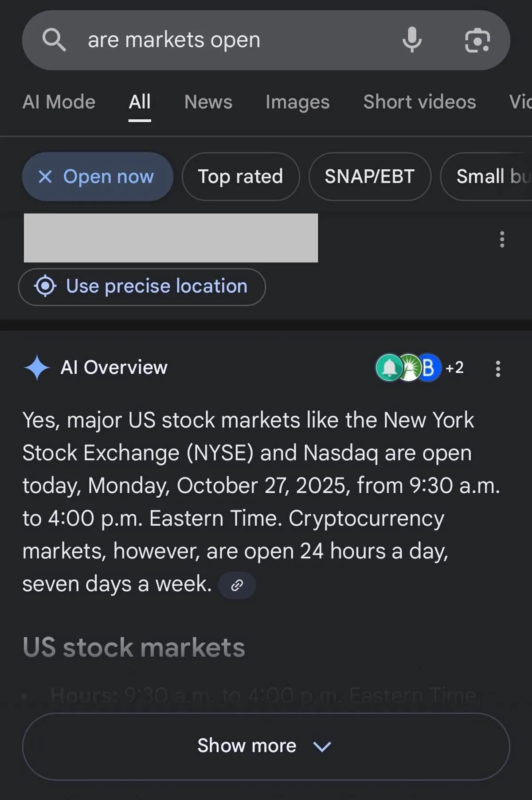Tap the link icon after the overview text
Viewport: 532px width, 800px height.
coord(237,585)
